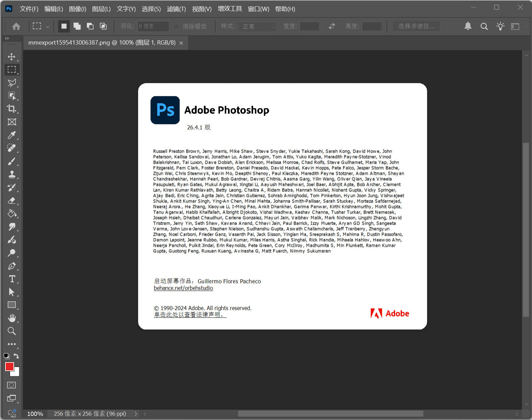Open the Edit Toolbar three-dots menu
Screen dimensions: 532x420
[12, 344]
